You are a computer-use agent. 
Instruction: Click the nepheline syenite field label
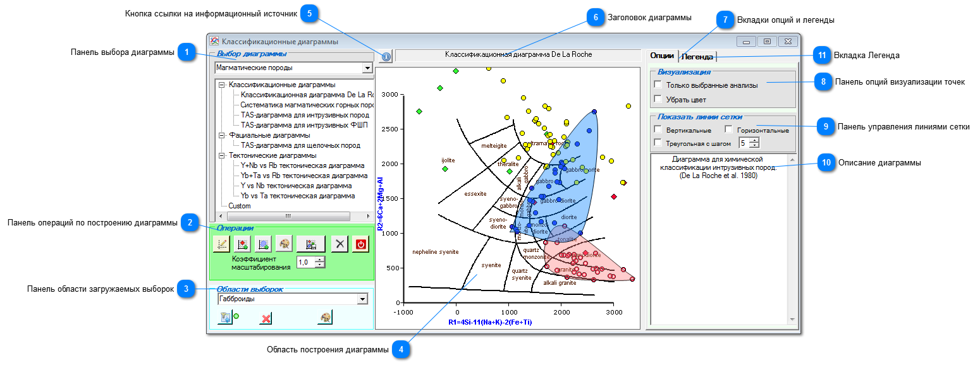(x=435, y=252)
